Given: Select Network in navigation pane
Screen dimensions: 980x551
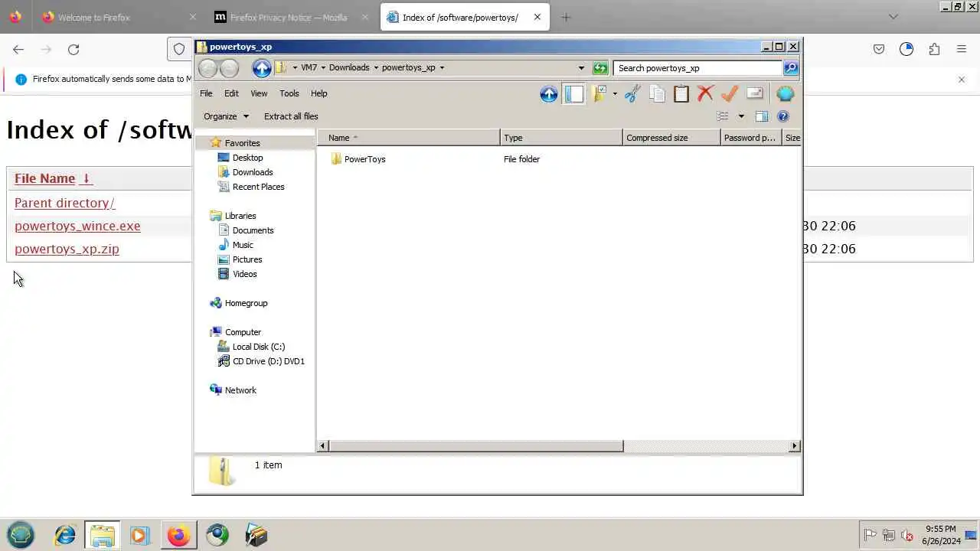Looking at the screenshot, I should click(x=240, y=390).
